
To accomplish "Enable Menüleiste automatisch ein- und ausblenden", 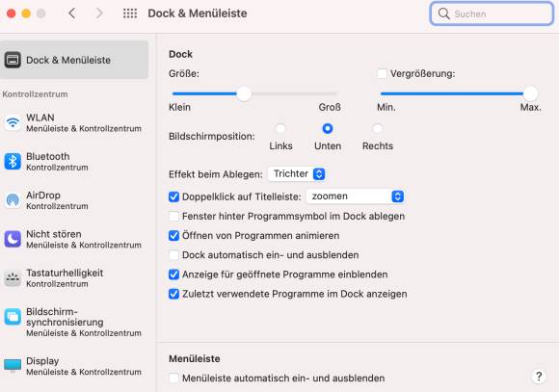I will tap(173, 379).
